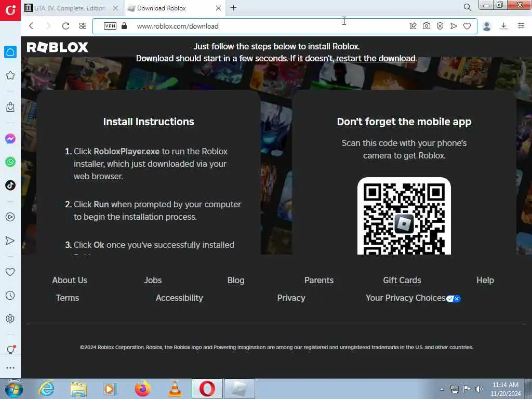532x399 pixels.
Task: Open the About Us footer link
Action: (x=70, y=280)
